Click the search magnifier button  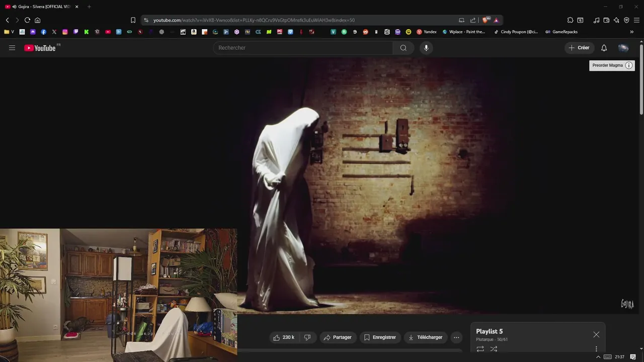coord(404,48)
